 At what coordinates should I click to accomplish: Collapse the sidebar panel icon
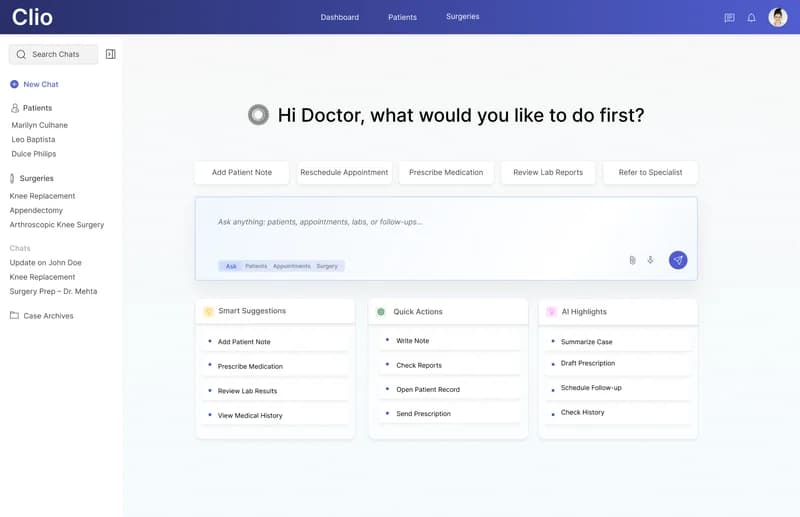click(110, 54)
